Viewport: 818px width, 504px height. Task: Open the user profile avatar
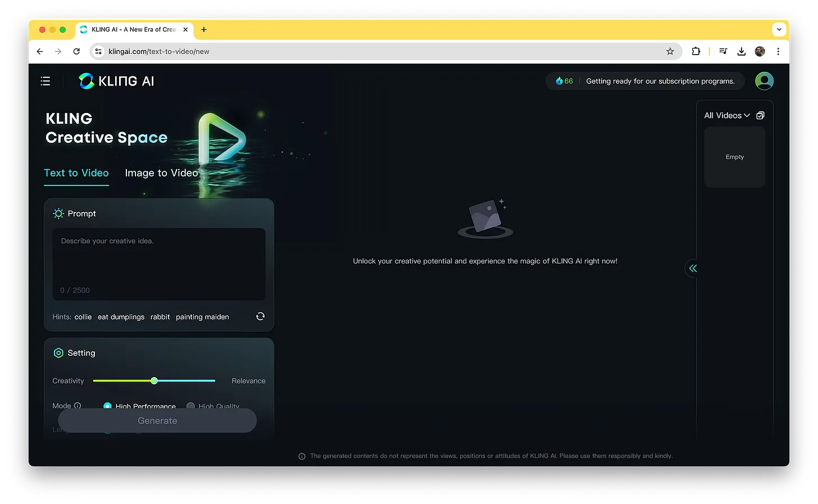764,81
